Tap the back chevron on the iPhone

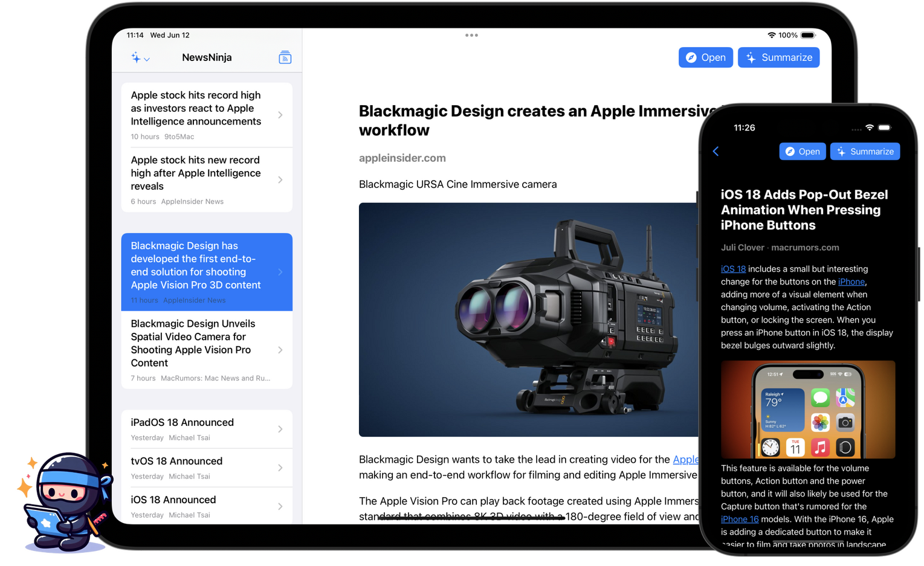coord(716,151)
